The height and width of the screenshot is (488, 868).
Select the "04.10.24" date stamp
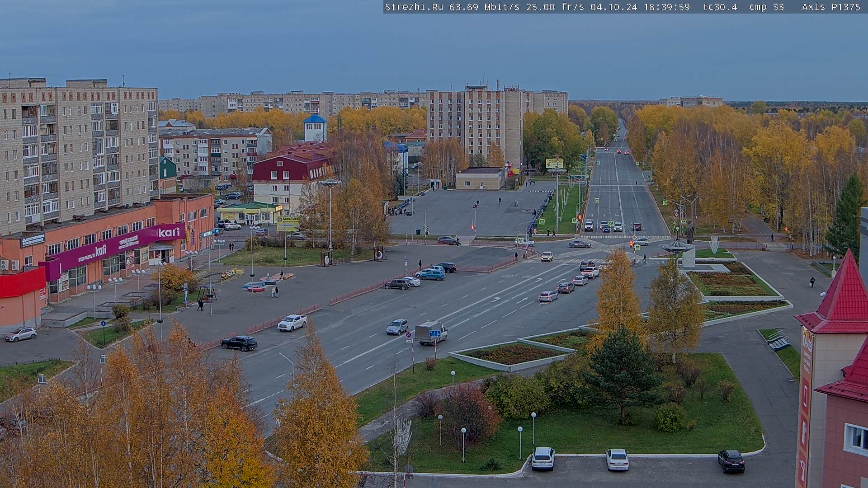[614, 7]
